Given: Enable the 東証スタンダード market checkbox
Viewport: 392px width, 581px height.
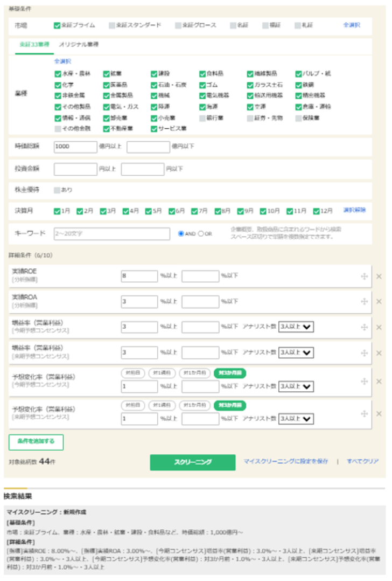Looking at the screenshot, I should [112, 25].
